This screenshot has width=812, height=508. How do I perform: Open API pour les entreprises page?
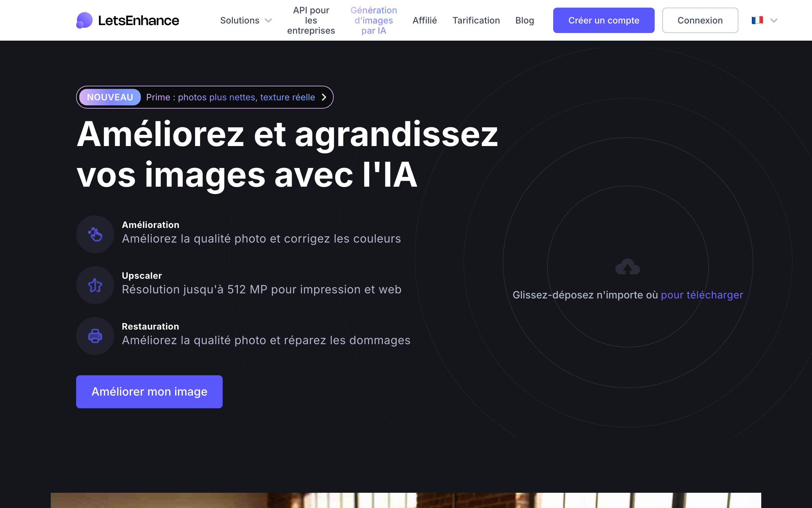(311, 21)
